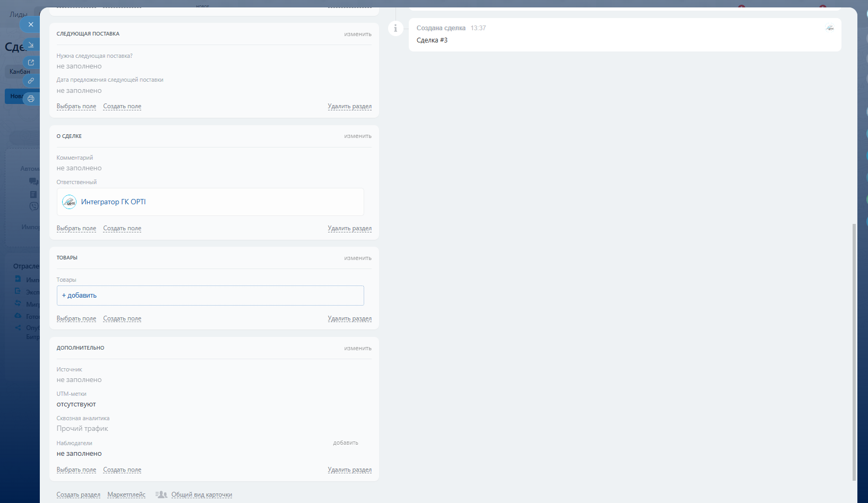Click UTM-метки value отсутствуют
Image resolution: width=868 pixels, height=503 pixels.
point(76,404)
